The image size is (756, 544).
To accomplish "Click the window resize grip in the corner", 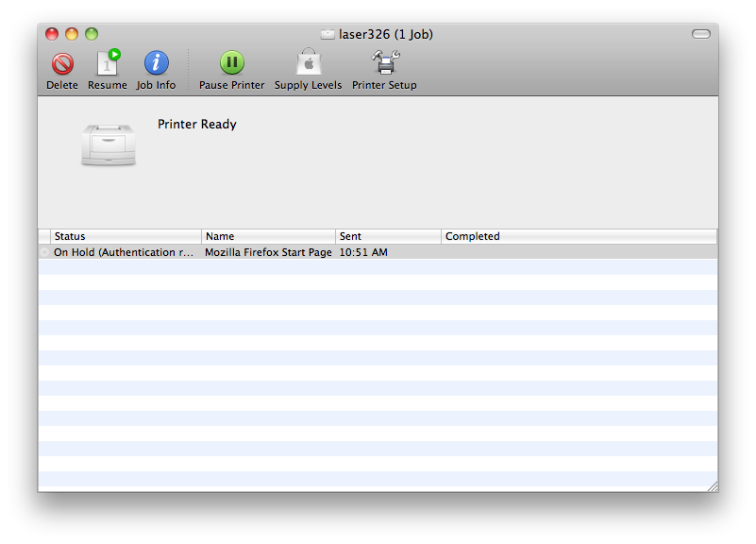I will point(711,485).
